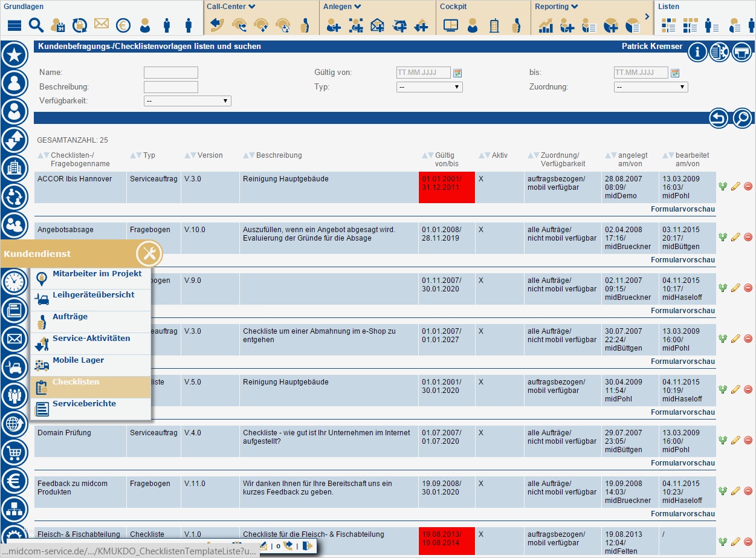The image size is (756, 558).
Task: Expand the Typ dropdown
Action: (429, 86)
